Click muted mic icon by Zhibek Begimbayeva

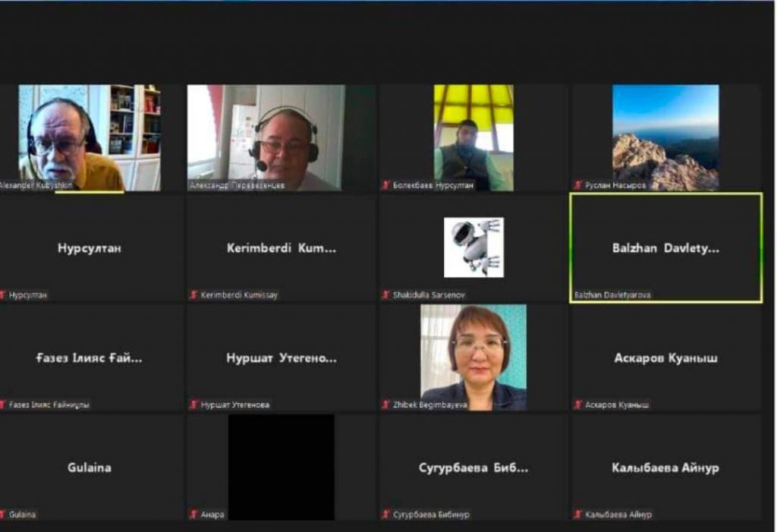386,405
